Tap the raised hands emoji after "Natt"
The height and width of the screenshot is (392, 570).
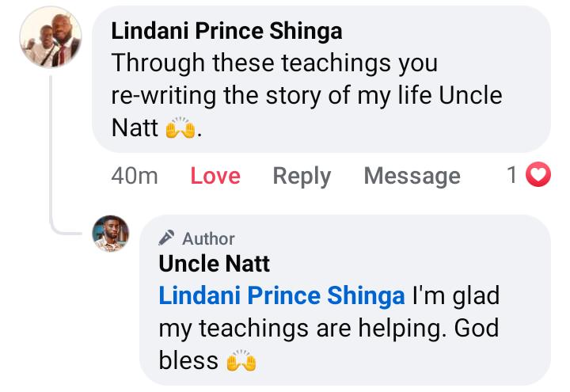coord(180,128)
